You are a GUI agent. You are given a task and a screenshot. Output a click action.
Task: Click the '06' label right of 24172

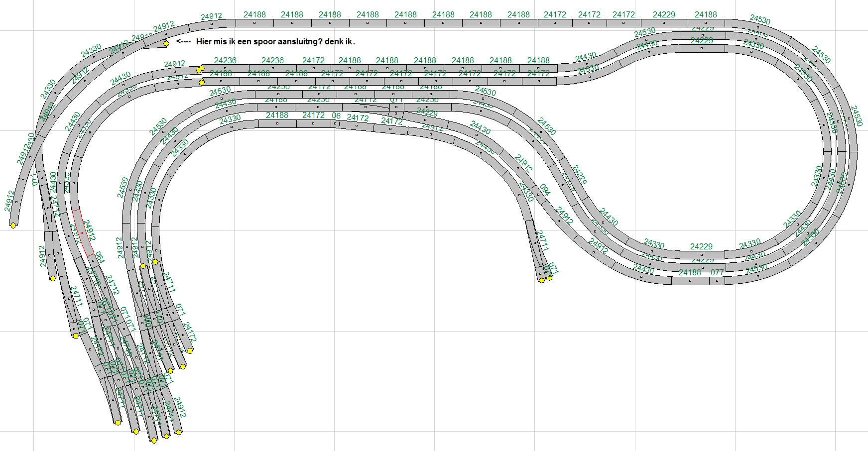pyautogui.click(x=336, y=116)
